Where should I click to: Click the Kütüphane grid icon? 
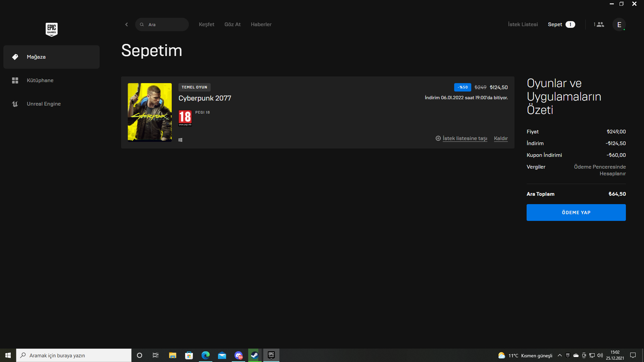[15, 80]
